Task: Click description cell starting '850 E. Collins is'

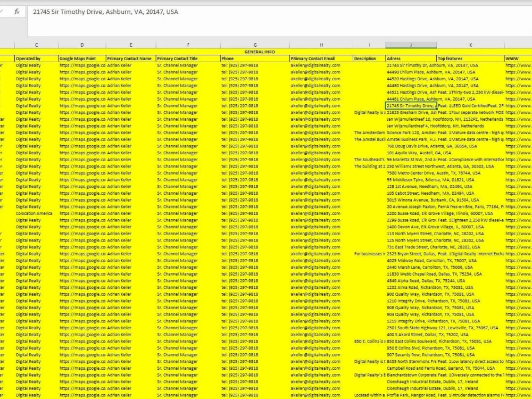Action: point(370,342)
